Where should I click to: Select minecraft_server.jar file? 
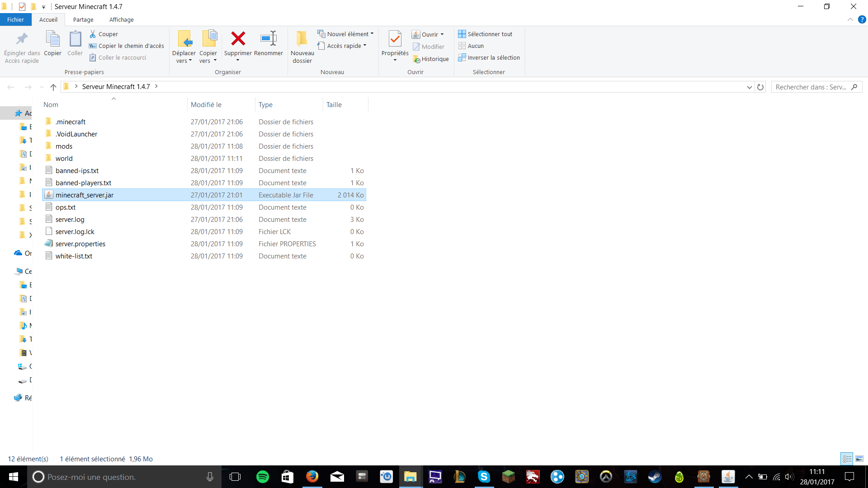click(x=204, y=195)
